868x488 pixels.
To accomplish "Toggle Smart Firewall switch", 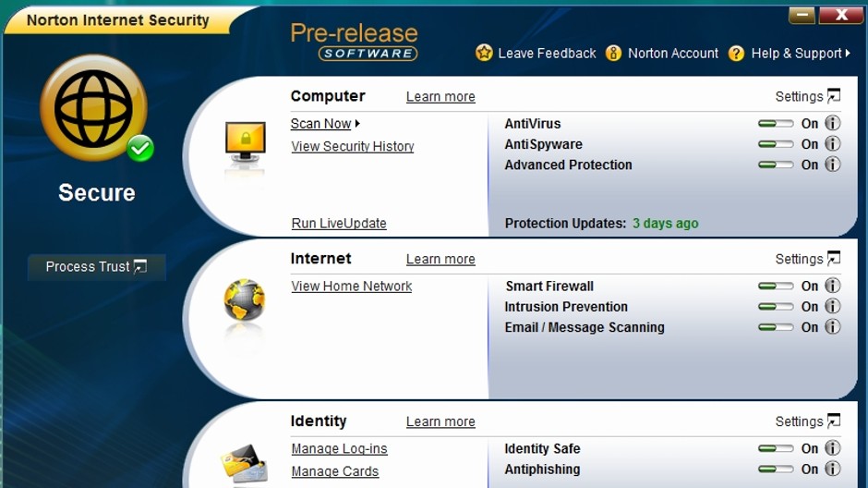I will pos(776,286).
